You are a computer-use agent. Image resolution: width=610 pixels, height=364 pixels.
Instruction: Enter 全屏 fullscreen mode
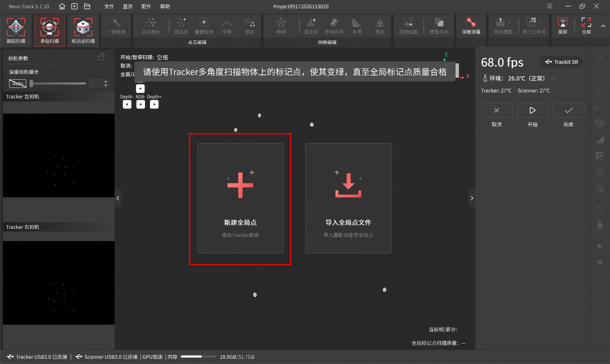(x=586, y=26)
